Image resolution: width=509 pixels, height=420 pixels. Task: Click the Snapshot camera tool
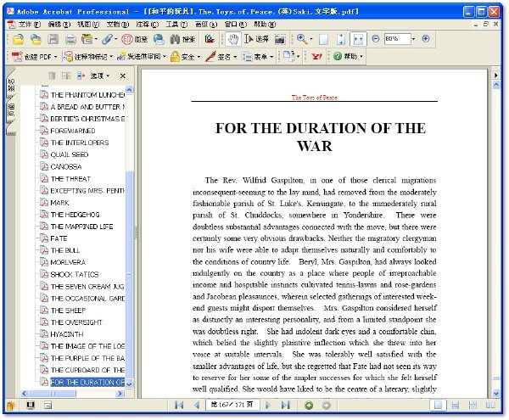[280, 39]
